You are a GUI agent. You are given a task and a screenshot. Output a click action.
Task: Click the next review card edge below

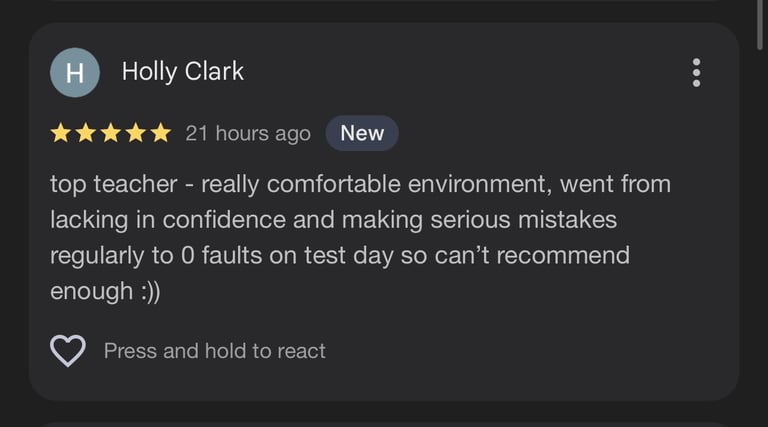(384, 424)
